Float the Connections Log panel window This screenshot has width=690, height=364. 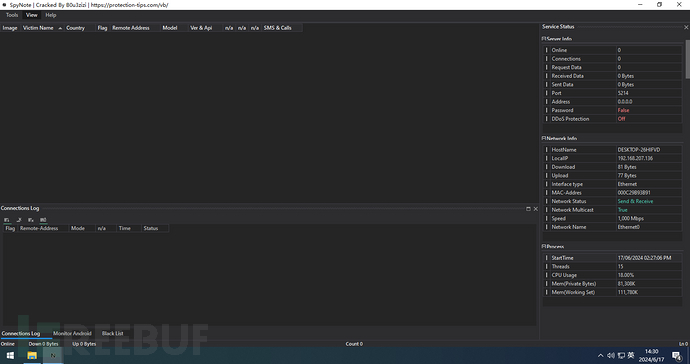click(x=528, y=209)
